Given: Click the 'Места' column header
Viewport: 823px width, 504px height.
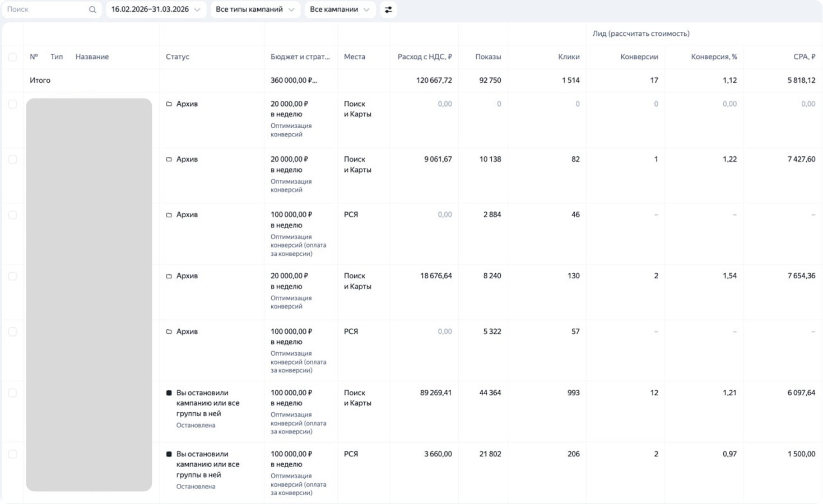Looking at the screenshot, I should 355,57.
